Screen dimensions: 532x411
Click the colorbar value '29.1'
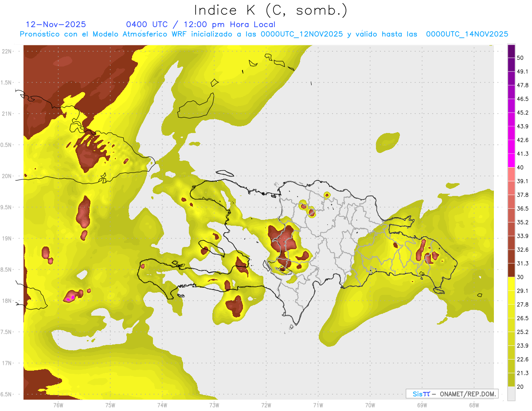tap(523, 290)
